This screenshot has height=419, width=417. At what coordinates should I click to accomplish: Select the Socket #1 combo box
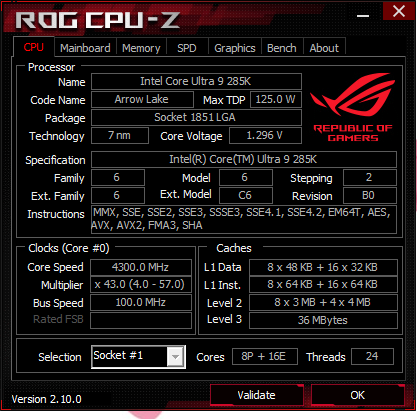click(138, 357)
